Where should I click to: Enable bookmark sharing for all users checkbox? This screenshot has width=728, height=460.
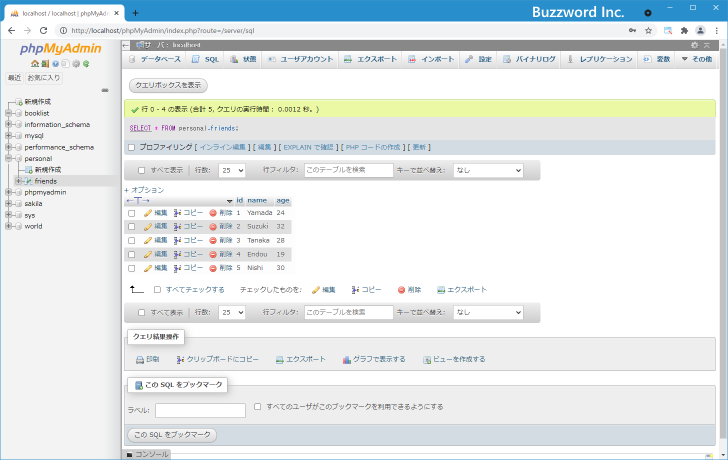pyautogui.click(x=257, y=407)
